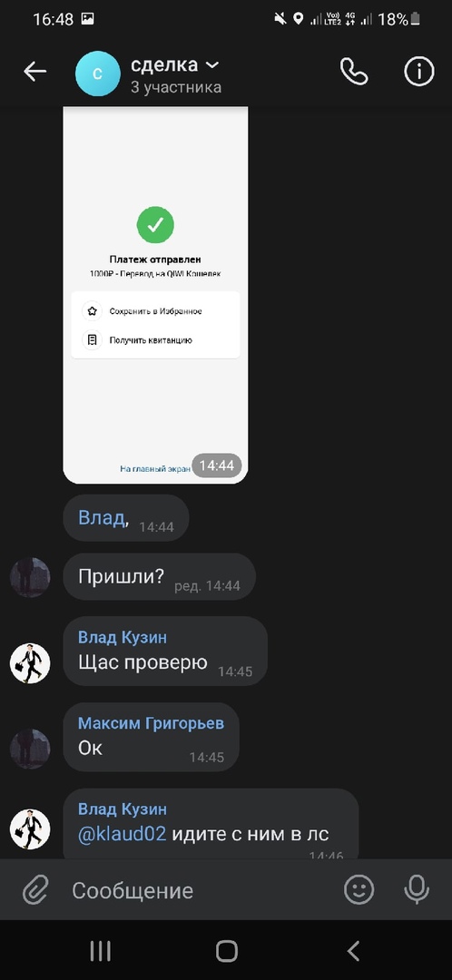Tap Android recent apps navigation button

click(100, 951)
